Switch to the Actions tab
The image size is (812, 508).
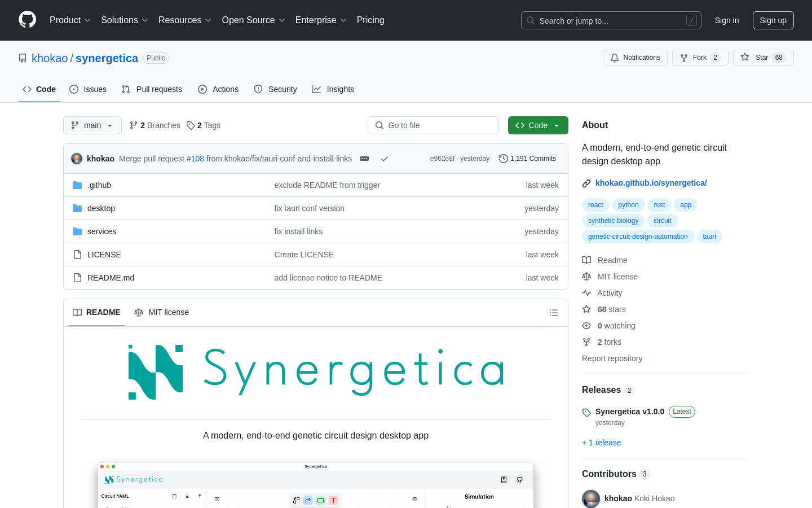click(x=218, y=89)
